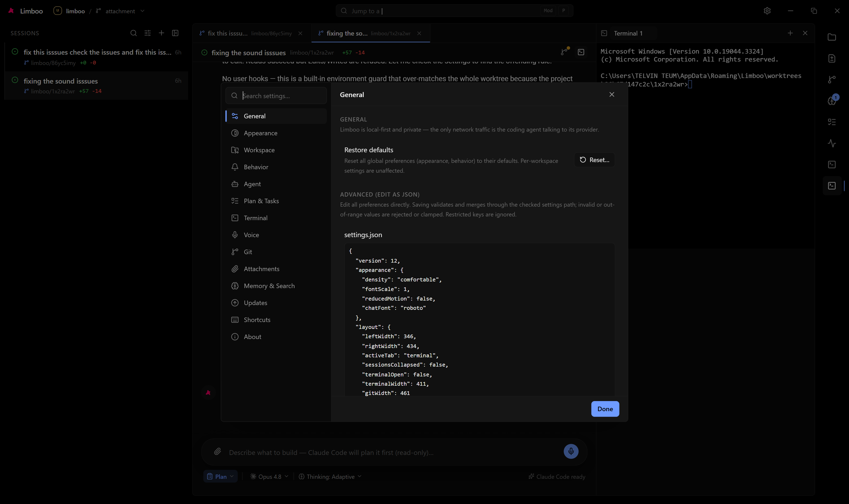Search sessions with the magnifier icon
Screen dimensions: 849x504
[x=133, y=33]
